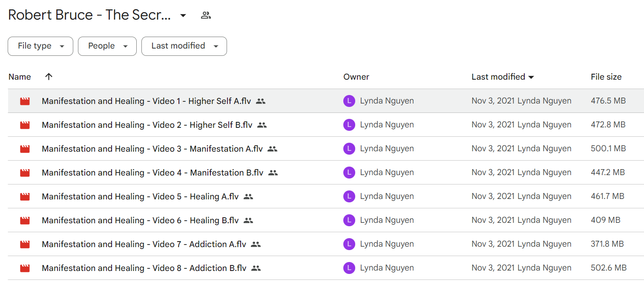Click owner avatar in Manifestation B row
This screenshot has height=291, width=644.
point(349,173)
